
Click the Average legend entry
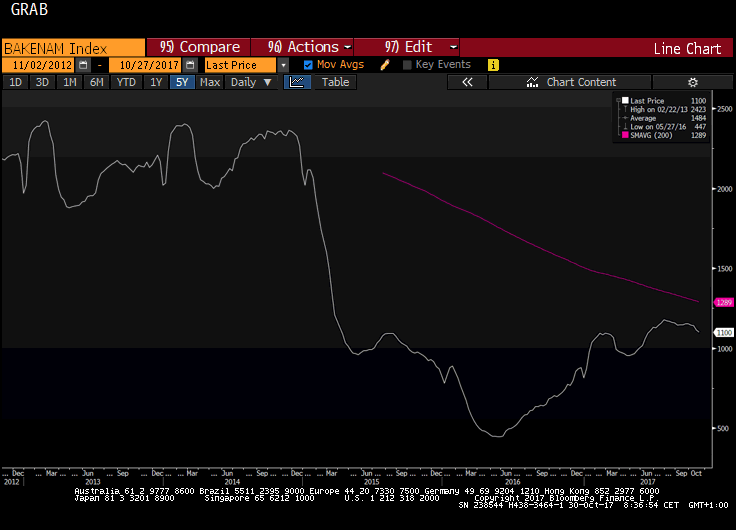click(x=643, y=118)
